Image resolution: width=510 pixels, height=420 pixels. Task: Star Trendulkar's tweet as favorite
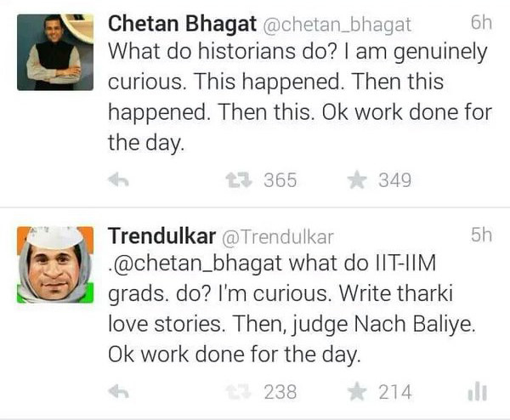(x=357, y=391)
